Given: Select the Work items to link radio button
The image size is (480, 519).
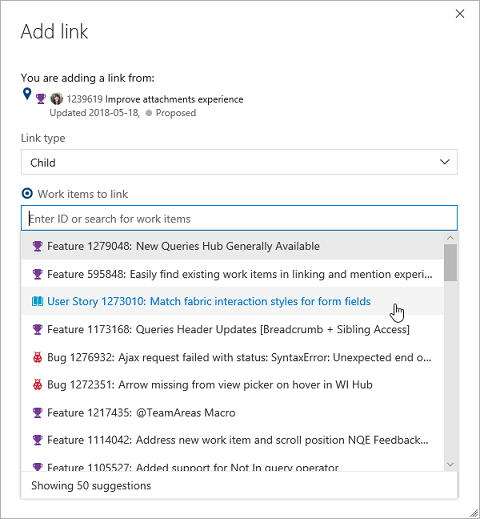Looking at the screenshot, I should [x=27, y=194].
